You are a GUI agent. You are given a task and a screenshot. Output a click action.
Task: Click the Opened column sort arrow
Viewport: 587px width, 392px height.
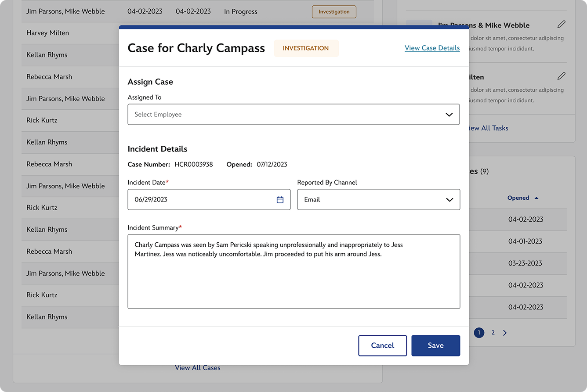(x=536, y=198)
